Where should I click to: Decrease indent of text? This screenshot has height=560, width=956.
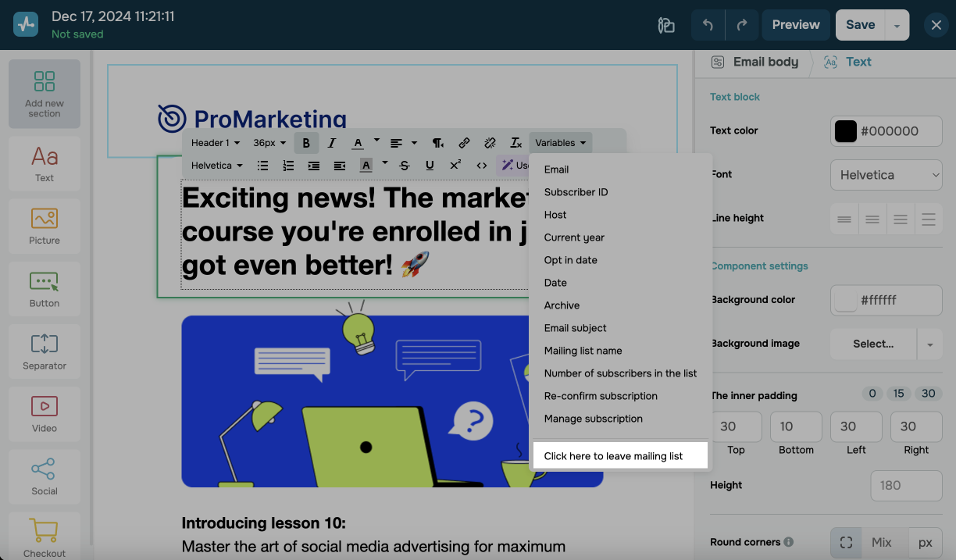tap(340, 166)
